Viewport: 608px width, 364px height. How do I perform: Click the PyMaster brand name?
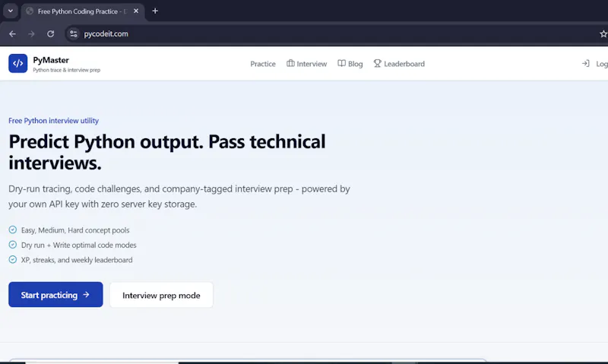click(51, 60)
